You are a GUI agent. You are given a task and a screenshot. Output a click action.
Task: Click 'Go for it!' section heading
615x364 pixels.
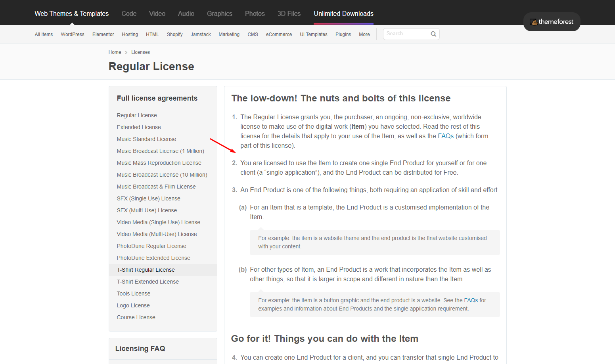coord(325,339)
